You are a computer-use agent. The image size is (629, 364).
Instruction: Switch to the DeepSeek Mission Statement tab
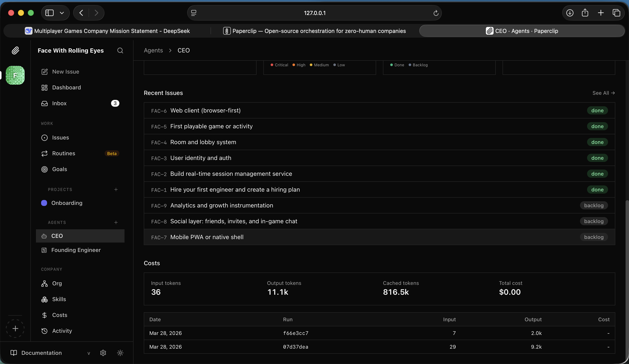(107, 31)
